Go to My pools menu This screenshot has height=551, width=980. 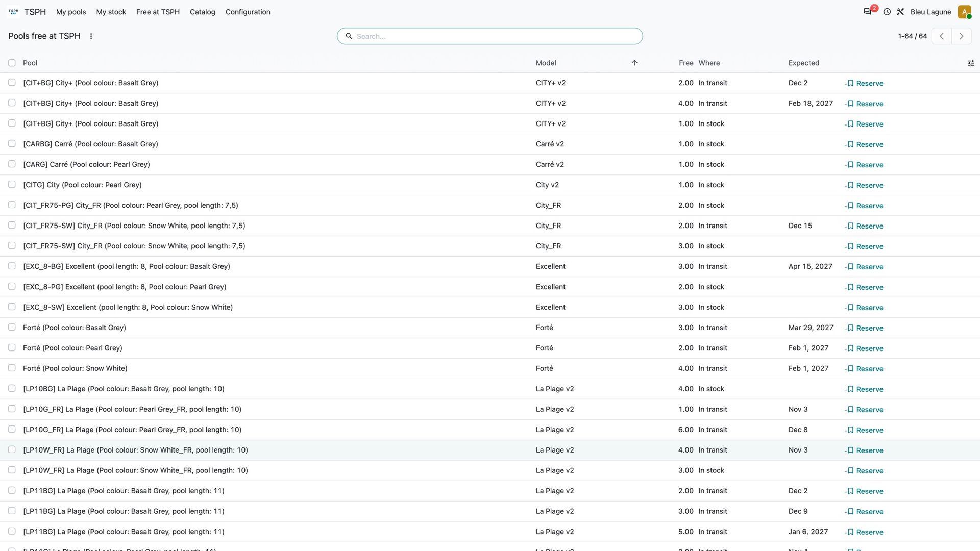[71, 12]
